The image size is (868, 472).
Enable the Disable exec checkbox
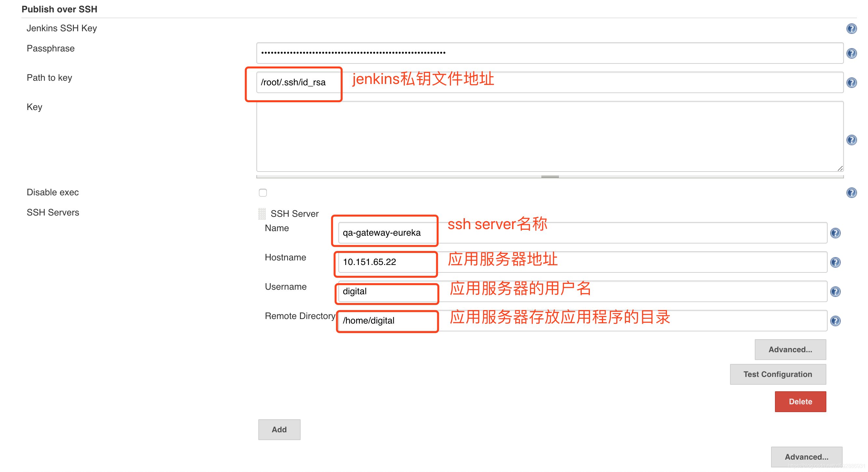(x=263, y=192)
